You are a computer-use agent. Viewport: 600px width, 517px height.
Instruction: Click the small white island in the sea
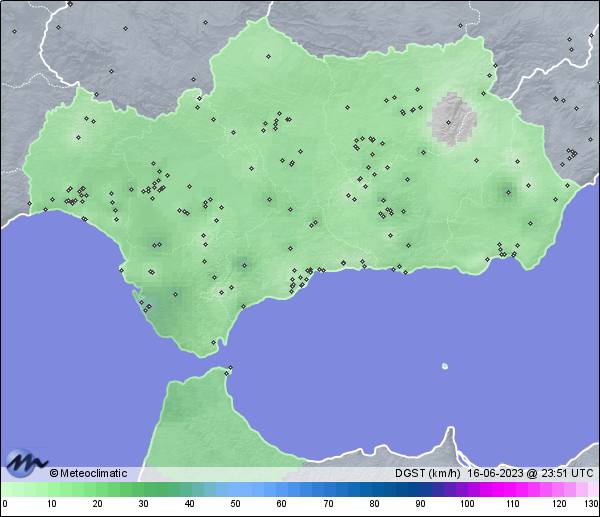[x=445, y=366]
